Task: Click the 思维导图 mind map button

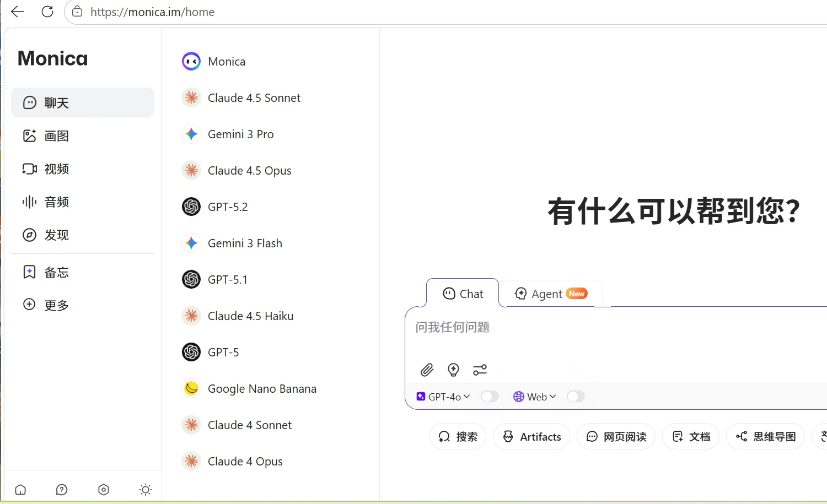Action: point(765,437)
